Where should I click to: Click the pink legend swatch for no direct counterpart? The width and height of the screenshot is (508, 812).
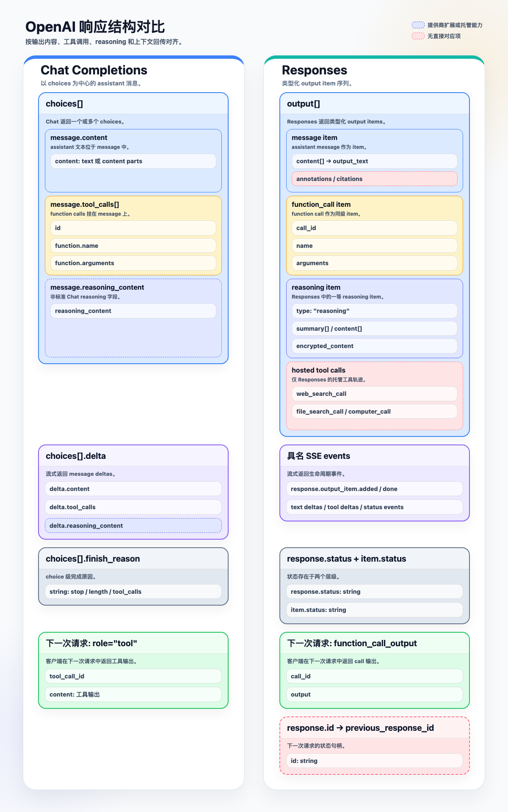[x=418, y=36]
